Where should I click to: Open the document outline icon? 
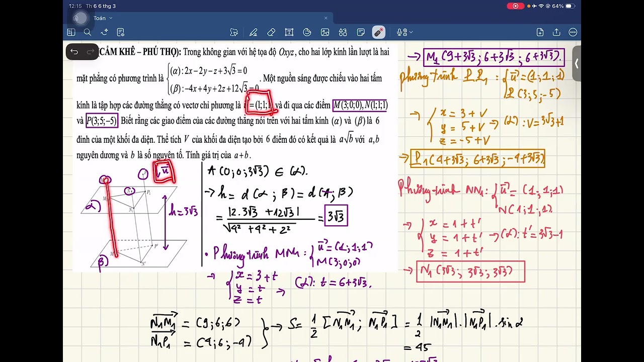click(121, 32)
